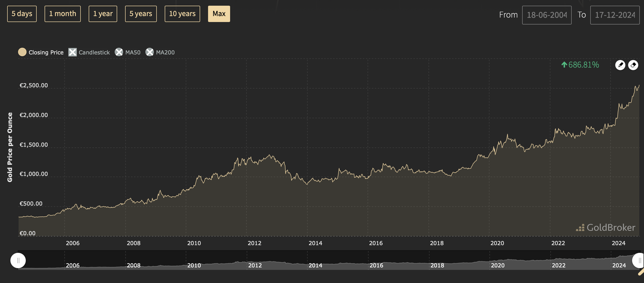Click the green 686.81% change indicator

click(580, 65)
